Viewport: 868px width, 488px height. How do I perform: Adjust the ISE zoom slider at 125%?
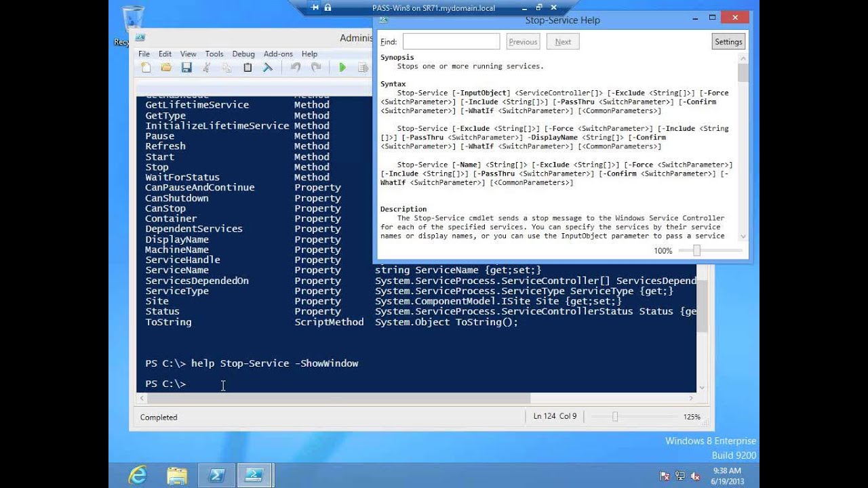coord(615,417)
